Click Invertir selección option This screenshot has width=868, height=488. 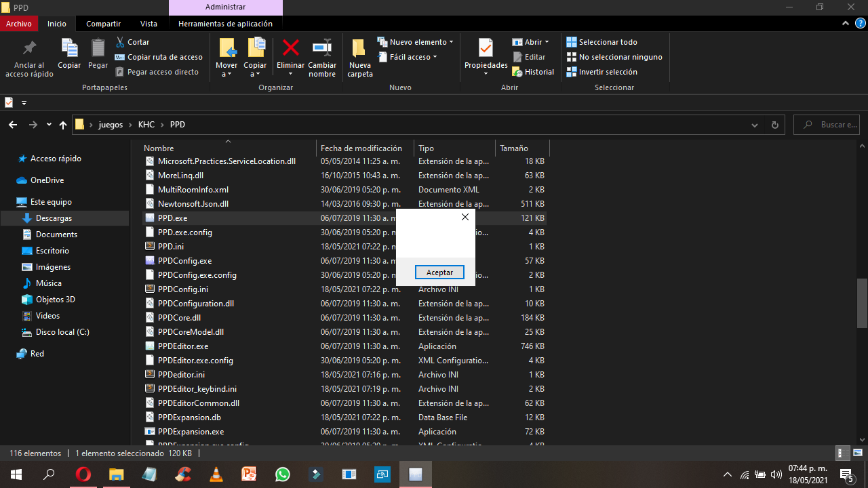pyautogui.click(x=601, y=72)
